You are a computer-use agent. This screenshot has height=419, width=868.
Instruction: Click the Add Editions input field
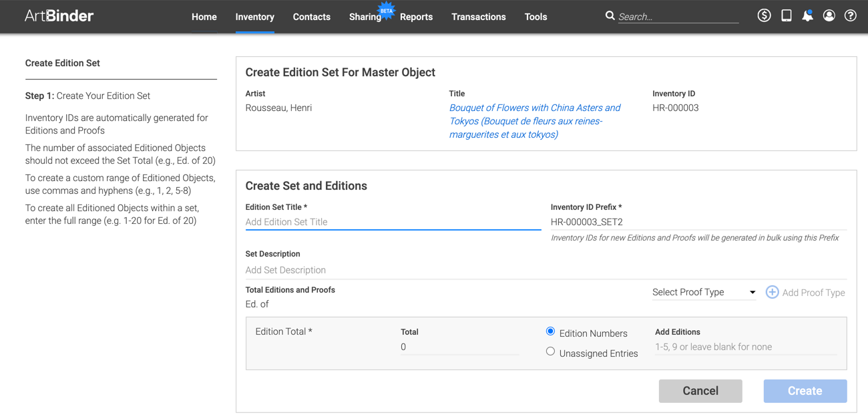745,347
